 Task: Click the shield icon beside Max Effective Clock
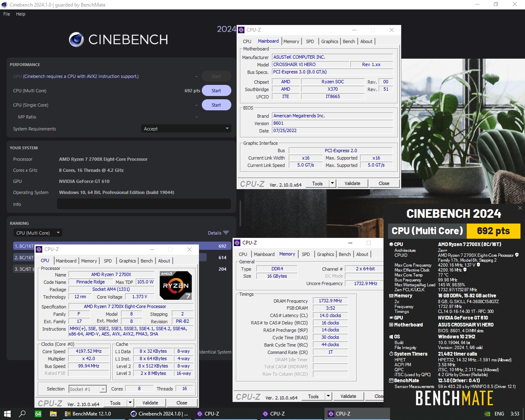465,269
